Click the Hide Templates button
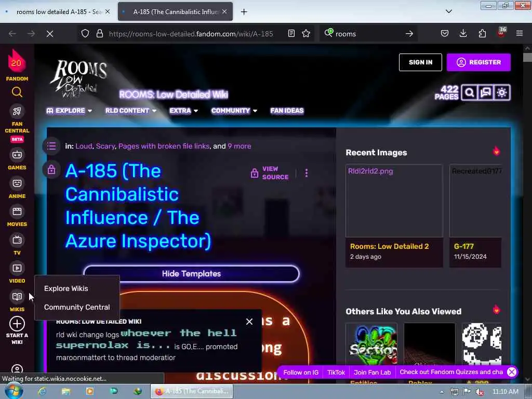Viewport: 532px width, 399px height. [191, 274]
